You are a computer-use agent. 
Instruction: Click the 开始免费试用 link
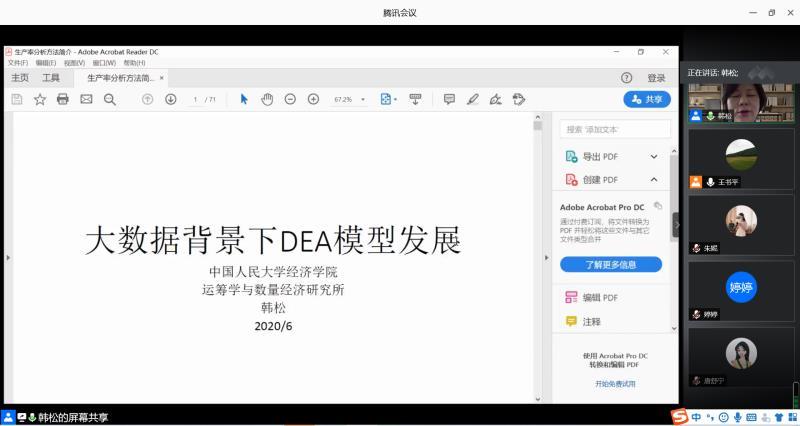click(x=615, y=384)
